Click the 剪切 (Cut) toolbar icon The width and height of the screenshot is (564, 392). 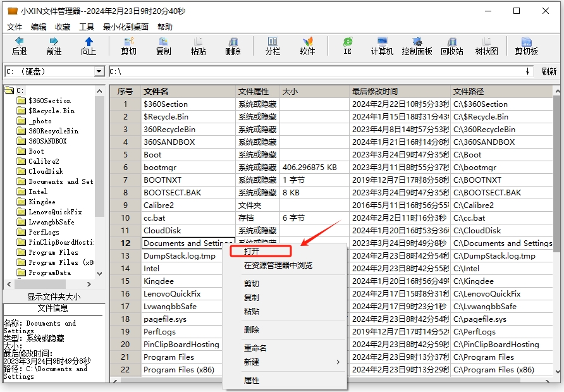tap(128, 46)
